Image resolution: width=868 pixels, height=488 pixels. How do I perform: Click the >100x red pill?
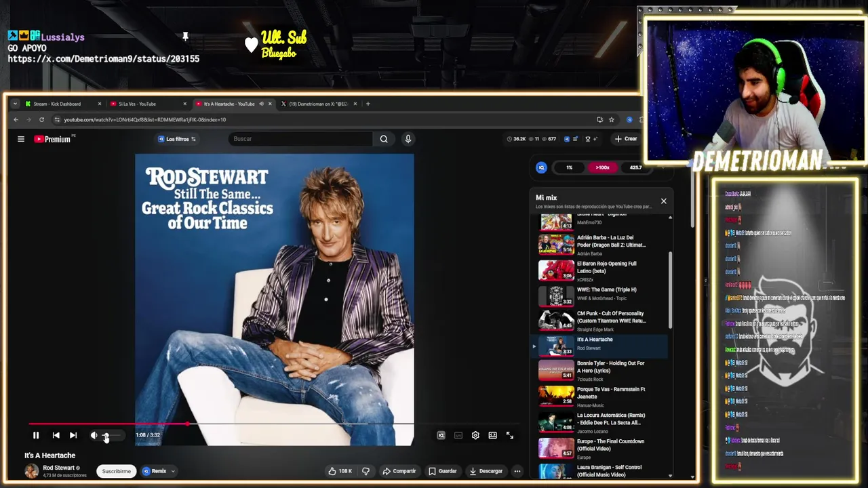602,167
